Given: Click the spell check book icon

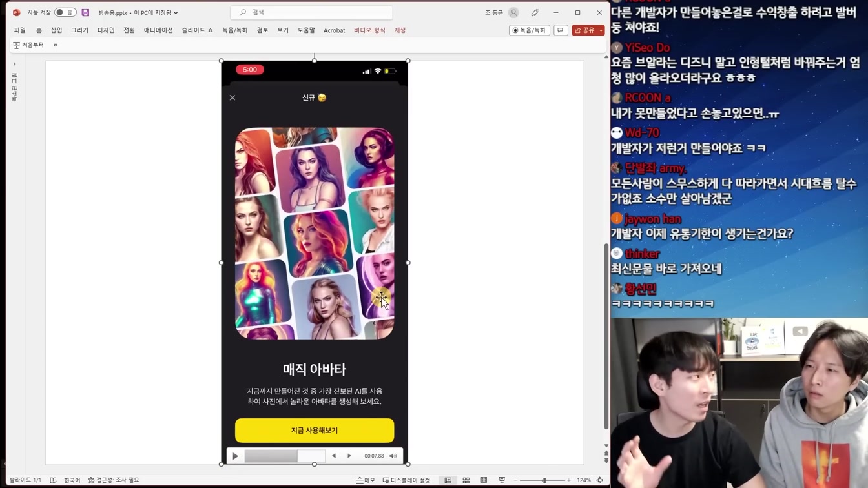Looking at the screenshot, I should tap(53, 480).
